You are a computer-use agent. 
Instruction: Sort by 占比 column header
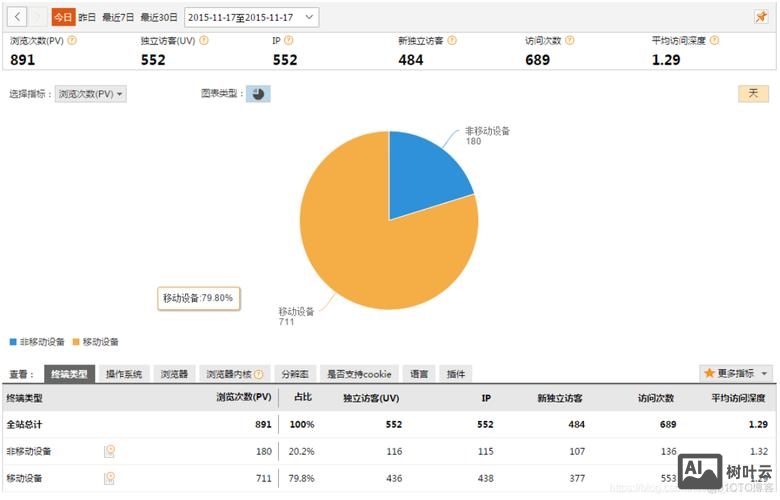(x=302, y=397)
